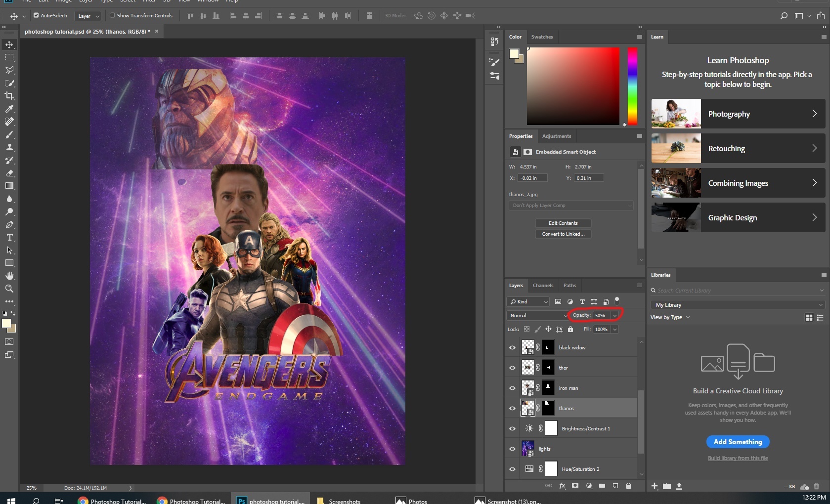
Task: Open the Kind filter dropdown
Action: tap(528, 301)
